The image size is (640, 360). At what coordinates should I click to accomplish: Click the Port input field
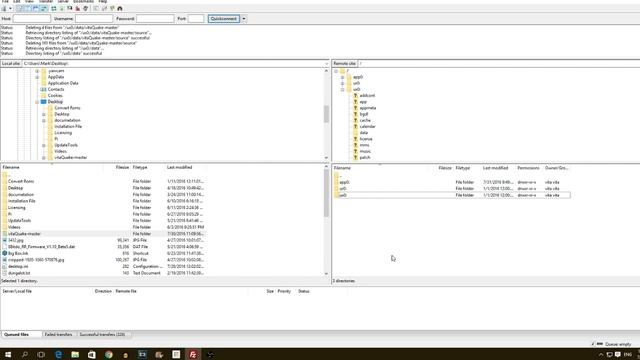coord(196,18)
